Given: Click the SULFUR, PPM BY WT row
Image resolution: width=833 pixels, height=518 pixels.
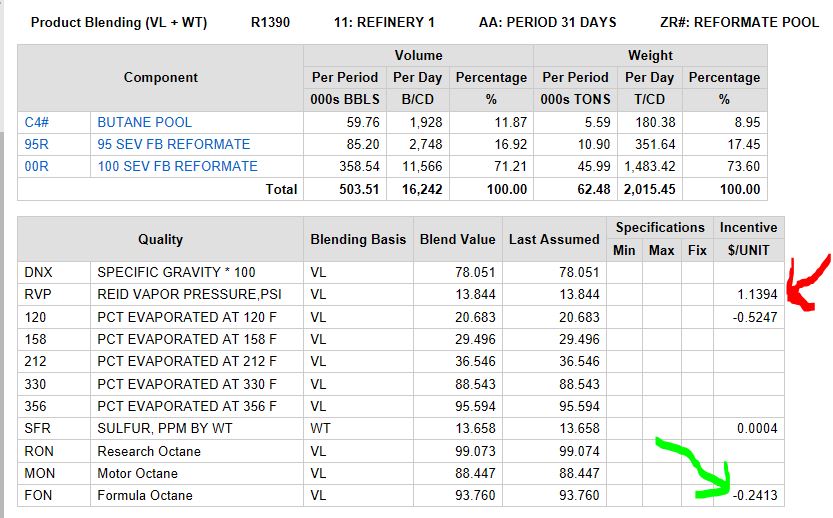Looking at the screenshot, I should 162,429.
